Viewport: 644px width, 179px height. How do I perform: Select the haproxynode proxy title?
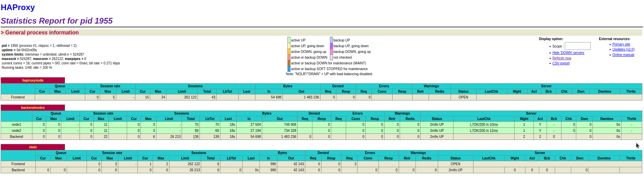pos(33,80)
